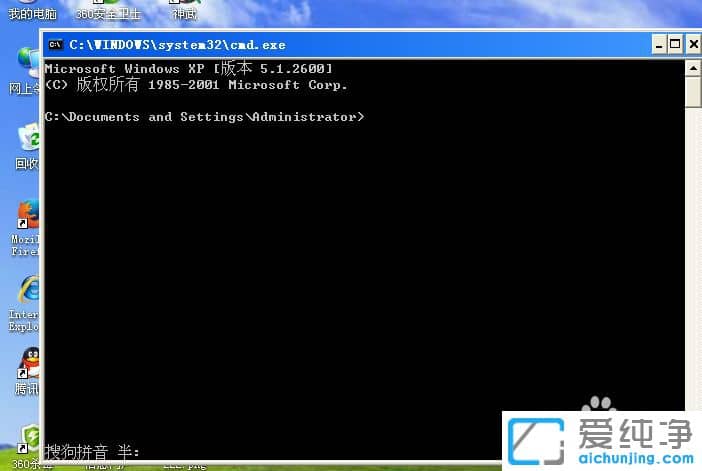Viewport: 702px width, 471px height.
Task: Minimize the cmd.exe window
Action: pos(658,45)
